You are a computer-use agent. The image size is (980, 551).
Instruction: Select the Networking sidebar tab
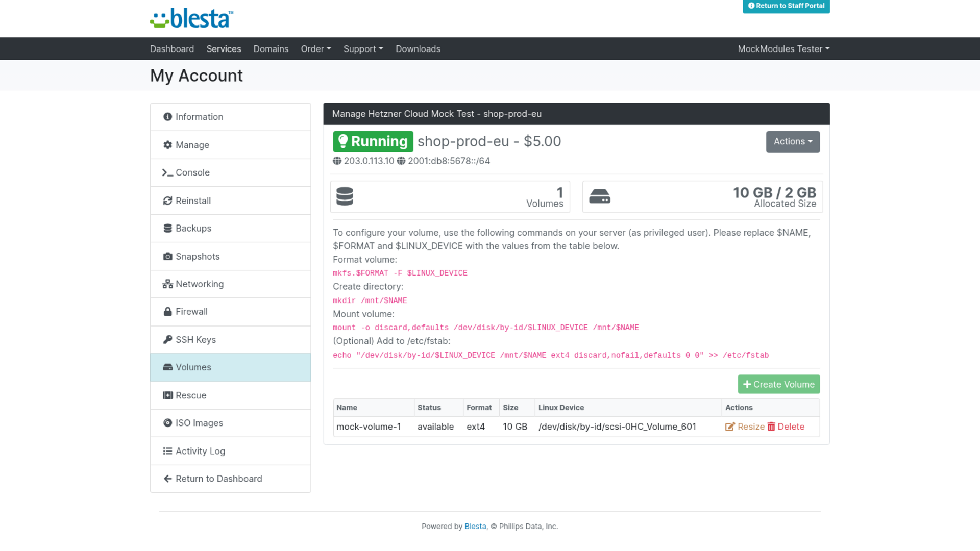[x=231, y=284]
